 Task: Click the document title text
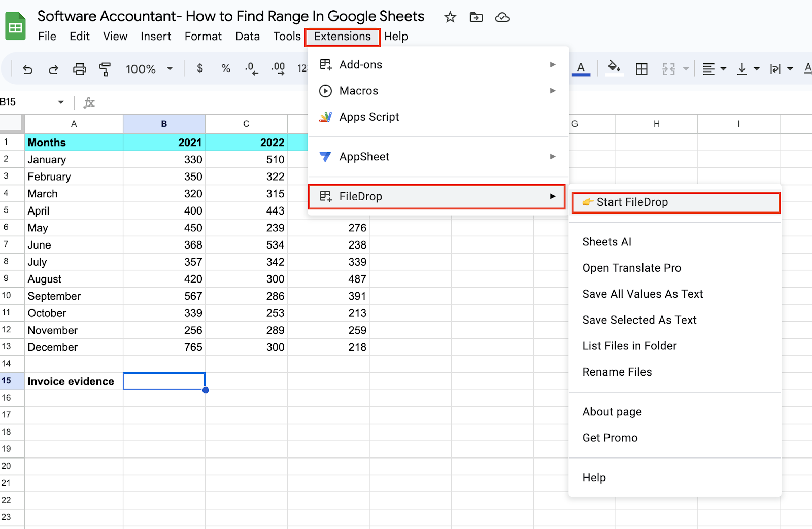(231, 16)
